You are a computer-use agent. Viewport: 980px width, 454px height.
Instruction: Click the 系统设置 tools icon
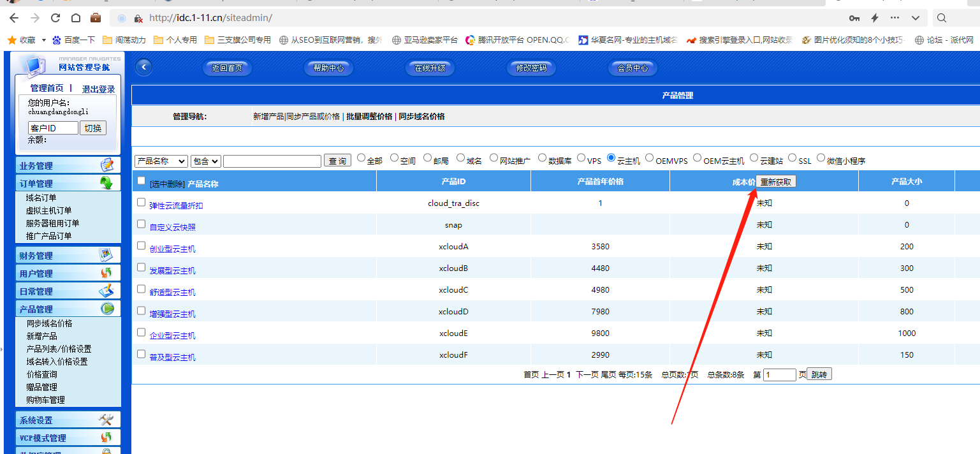(106, 420)
